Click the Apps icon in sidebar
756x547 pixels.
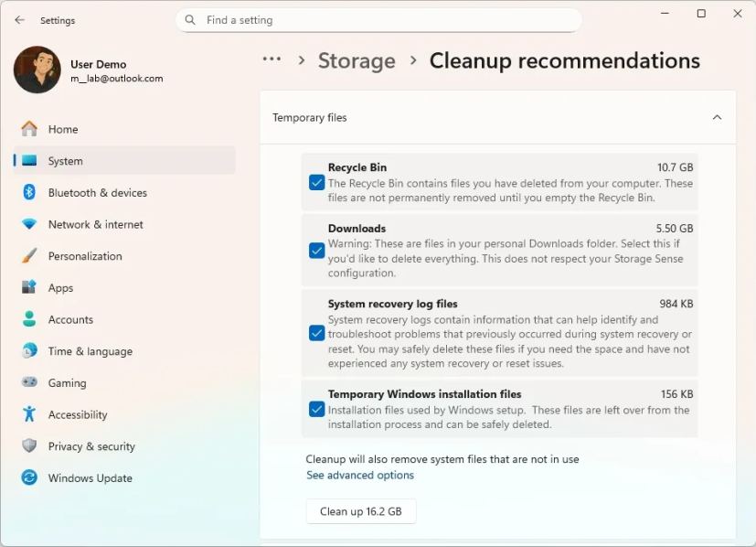coord(29,287)
